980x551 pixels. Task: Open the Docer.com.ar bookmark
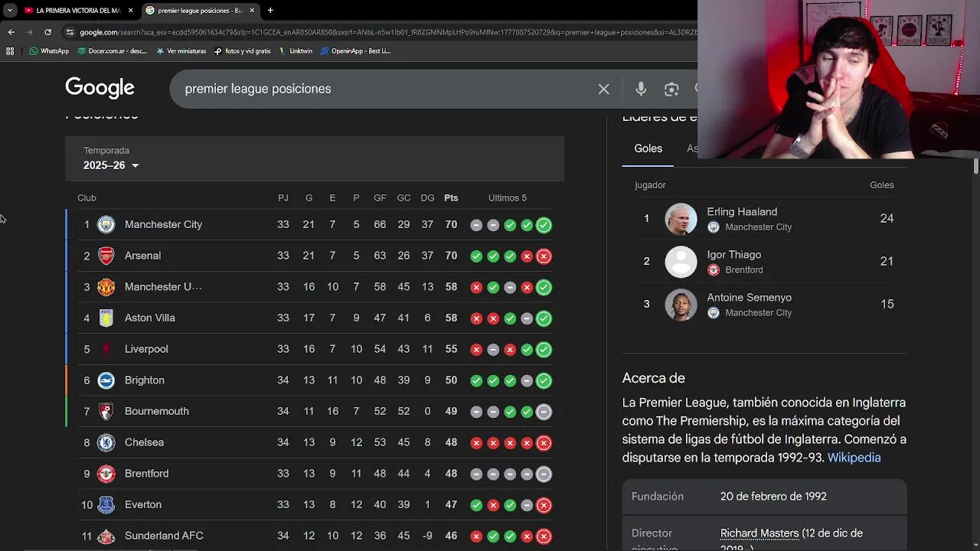pos(112,51)
